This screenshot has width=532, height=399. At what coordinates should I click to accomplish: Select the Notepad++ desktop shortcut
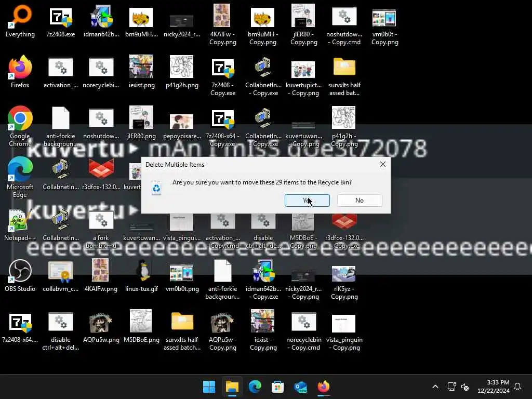click(20, 225)
